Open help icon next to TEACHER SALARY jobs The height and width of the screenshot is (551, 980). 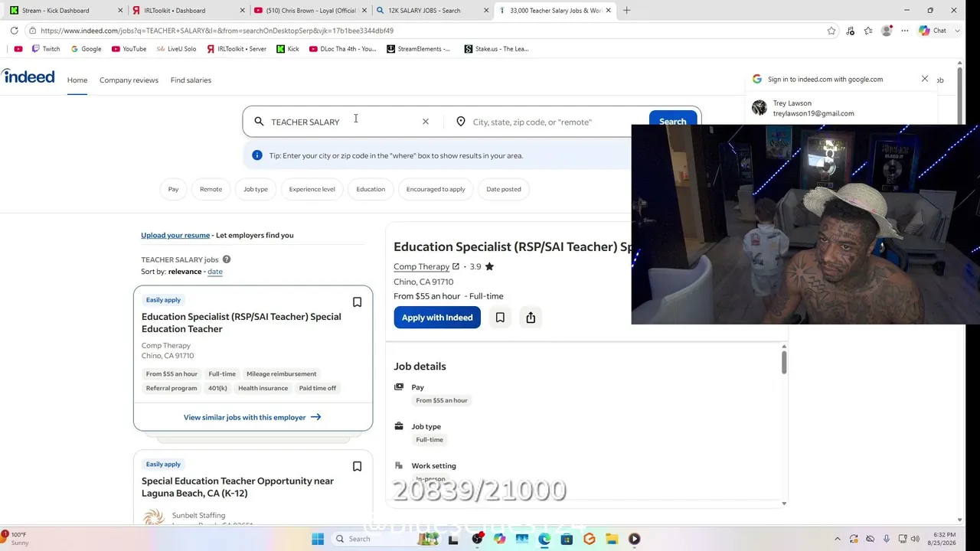click(x=227, y=259)
